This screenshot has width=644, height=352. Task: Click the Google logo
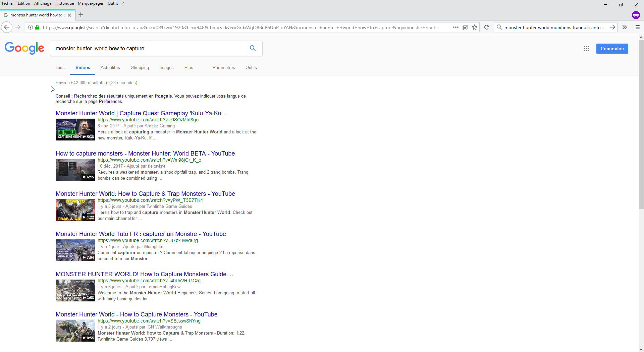click(24, 48)
